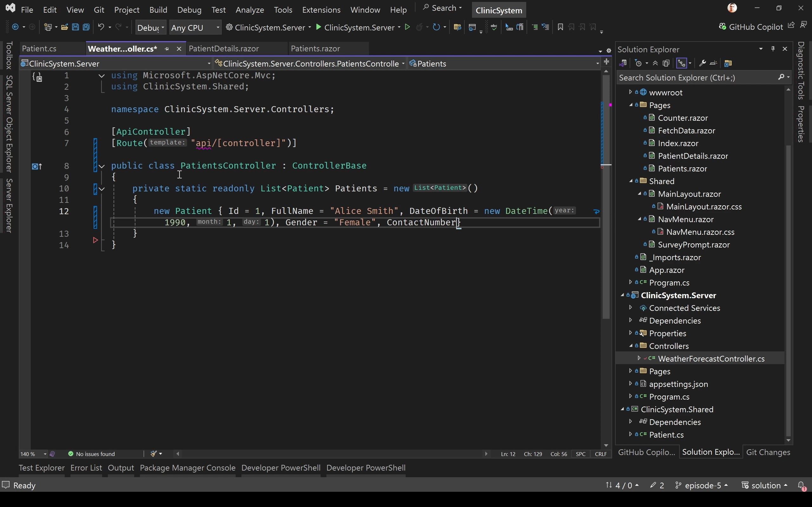Undo the last edit
The width and height of the screenshot is (812, 507).
click(101, 27)
